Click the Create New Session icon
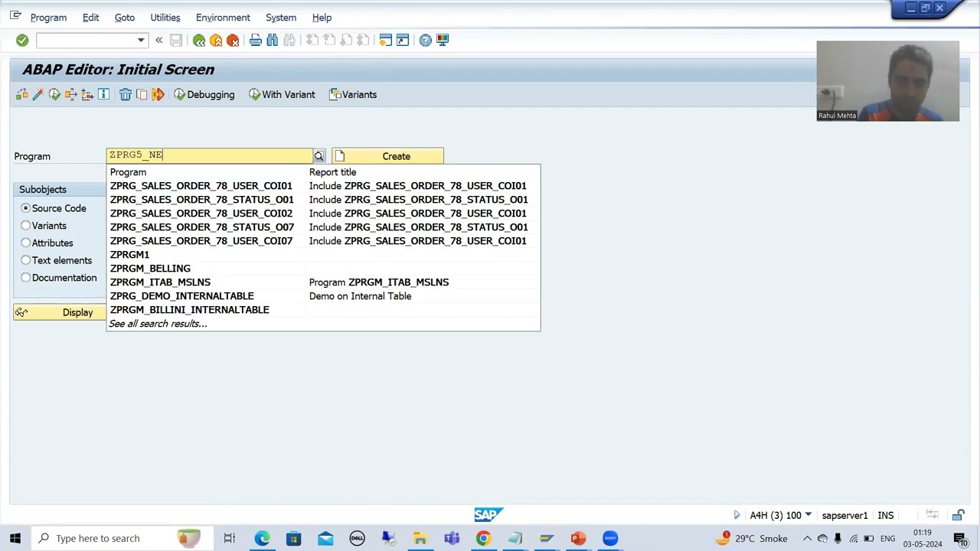980x551 pixels. pyautogui.click(x=386, y=40)
